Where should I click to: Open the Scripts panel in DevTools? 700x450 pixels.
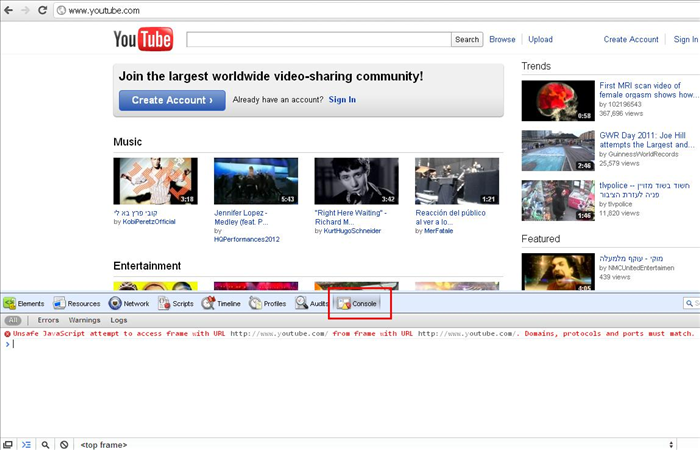click(x=176, y=304)
